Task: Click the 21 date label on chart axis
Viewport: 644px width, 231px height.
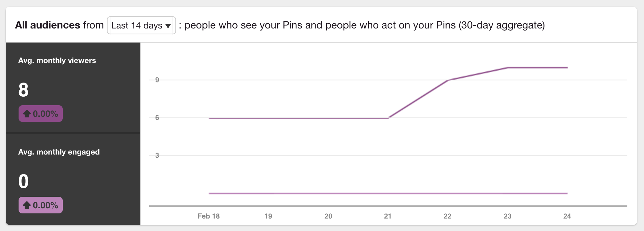Action: [x=388, y=216]
